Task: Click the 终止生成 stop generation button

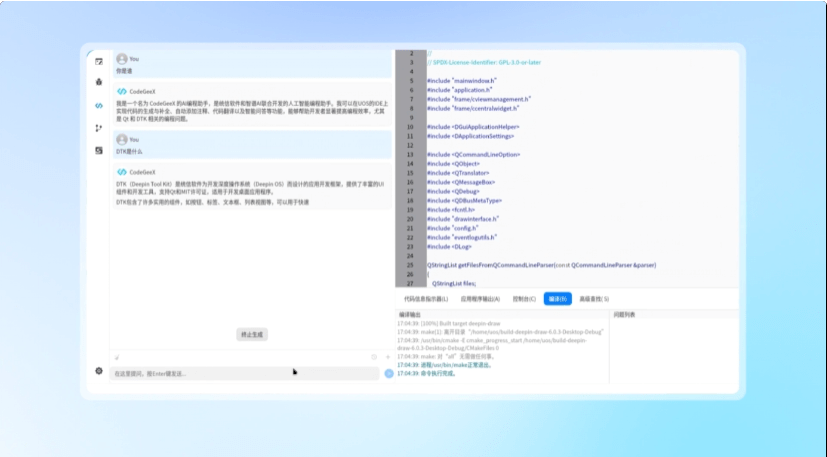Action: pos(252,335)
